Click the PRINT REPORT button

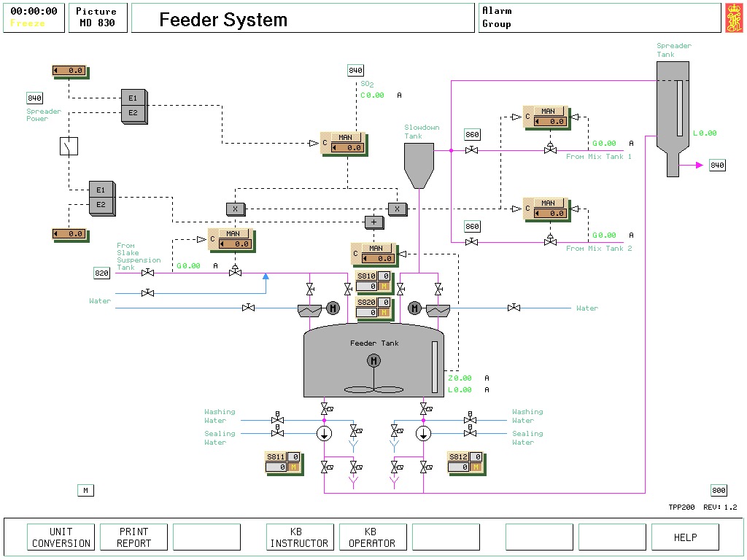coord(134,537)
